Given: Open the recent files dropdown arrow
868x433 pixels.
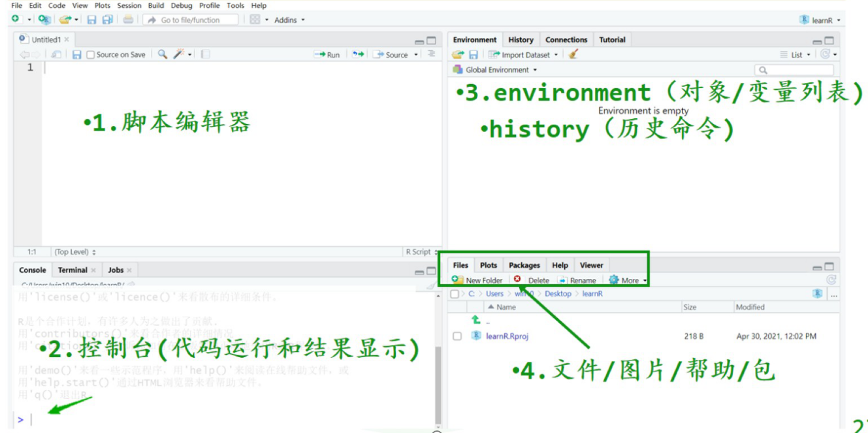Looking at the screenshot, I should pos(76,20).
